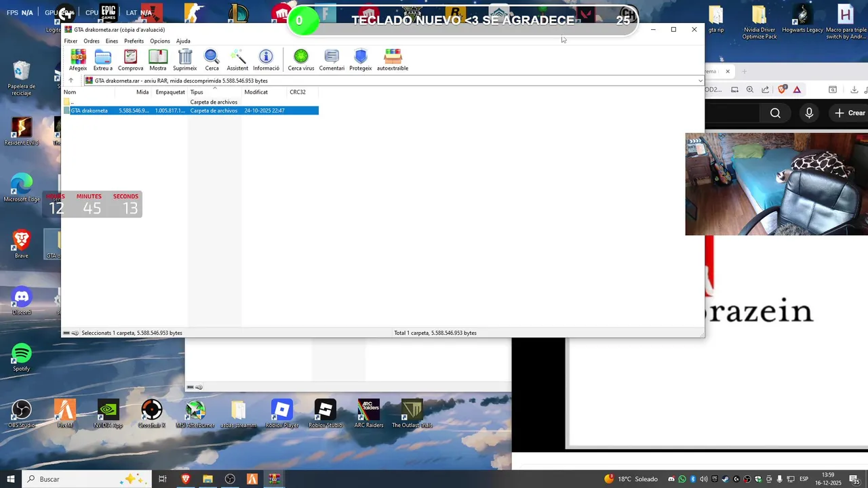The height and width of the screenshot is (488, 868).
Task: Sort by the Empaquetat column header
Action: click(x=170, y=92)
